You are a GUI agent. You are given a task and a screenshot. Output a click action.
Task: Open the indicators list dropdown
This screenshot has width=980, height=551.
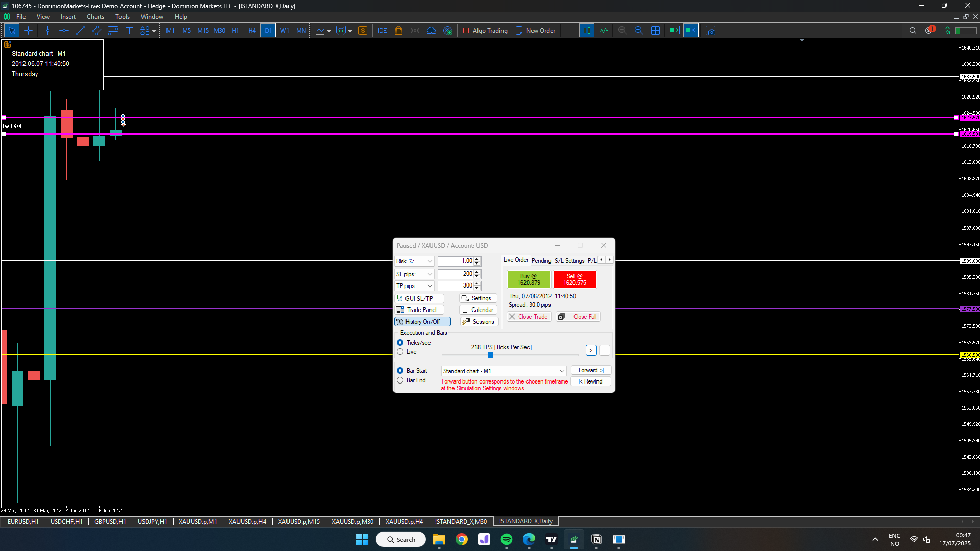[x=350, y=31]
